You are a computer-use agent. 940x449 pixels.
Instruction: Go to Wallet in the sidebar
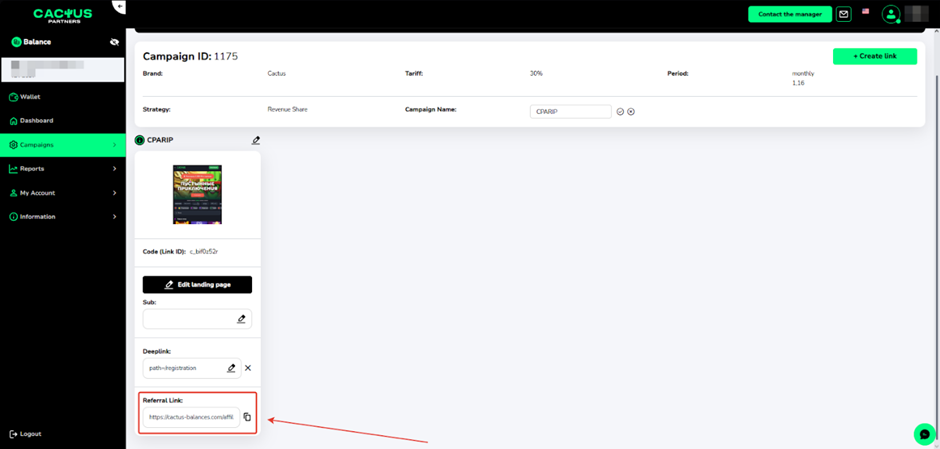click(30, 97)
